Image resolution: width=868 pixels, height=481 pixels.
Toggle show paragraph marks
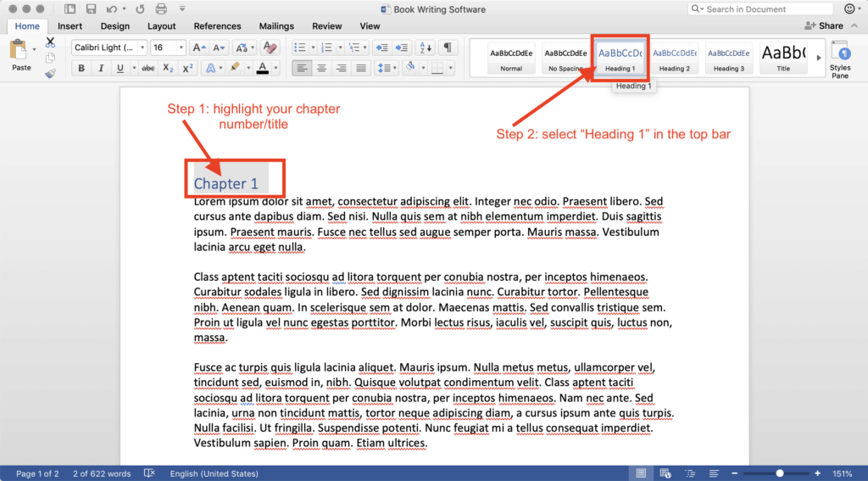click(x=448, y=48)
